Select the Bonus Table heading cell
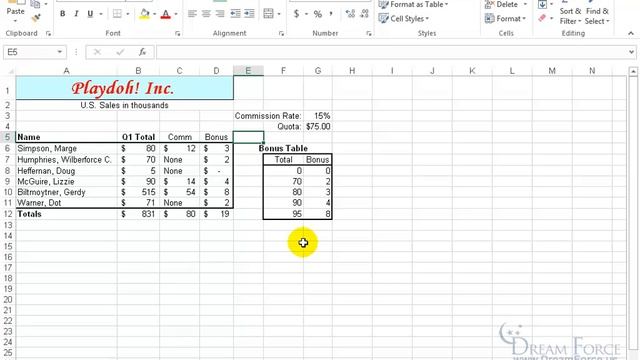Screen dimensions: 640x360 [x=283, y=148]
